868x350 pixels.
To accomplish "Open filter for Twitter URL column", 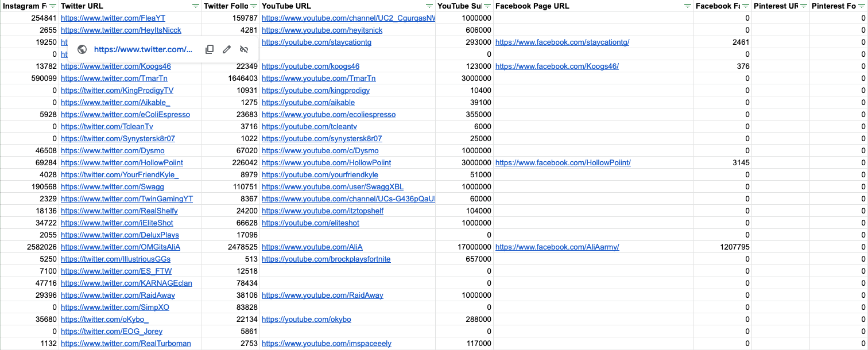I will click(196, 6).
